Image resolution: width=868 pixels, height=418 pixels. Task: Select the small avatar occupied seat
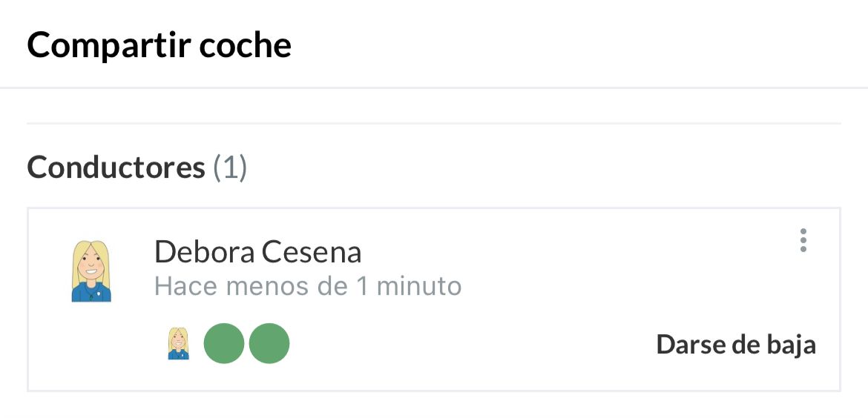pos(178,344)
